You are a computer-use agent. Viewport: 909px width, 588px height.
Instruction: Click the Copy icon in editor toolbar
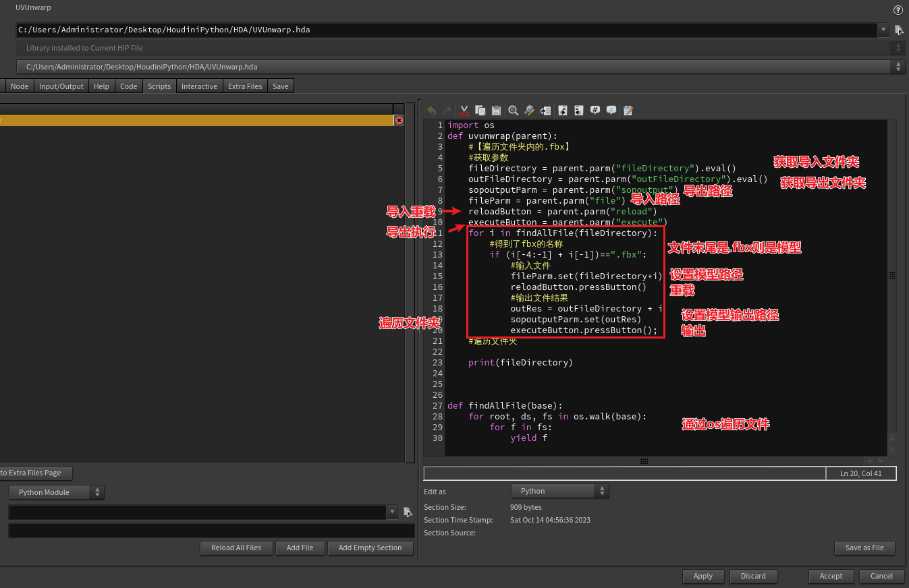(480, 111)
